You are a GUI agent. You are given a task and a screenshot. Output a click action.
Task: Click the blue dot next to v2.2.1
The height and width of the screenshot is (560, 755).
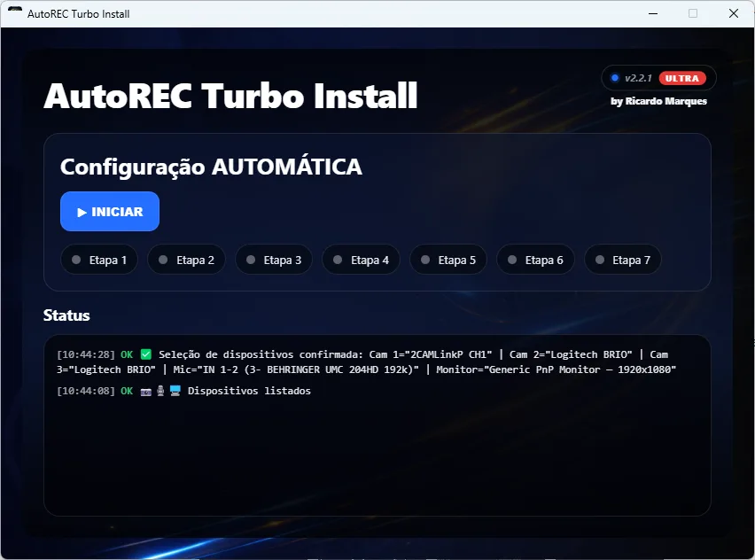point(615,77)
